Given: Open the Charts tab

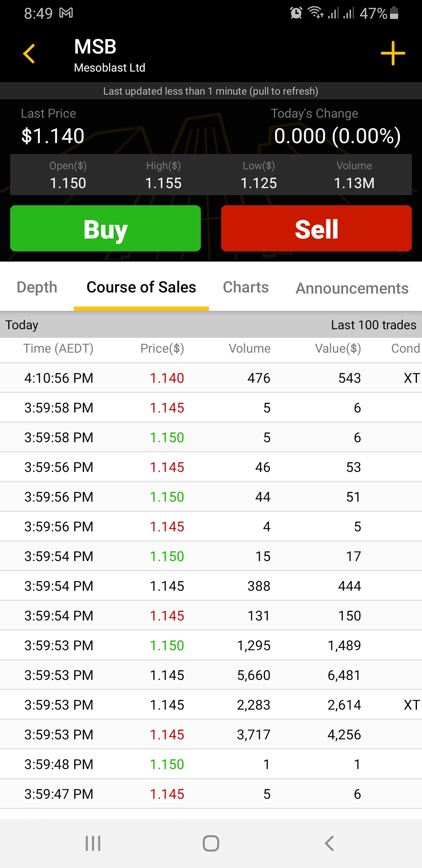Looking at the screenshot, I should point(246,287).
